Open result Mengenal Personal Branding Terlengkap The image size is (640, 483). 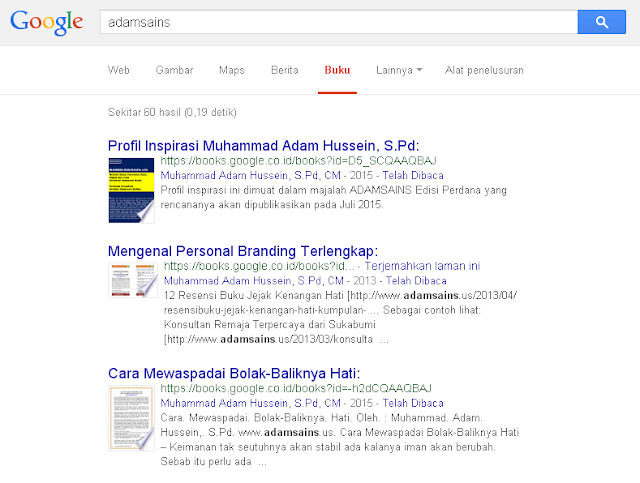(243, 251)
